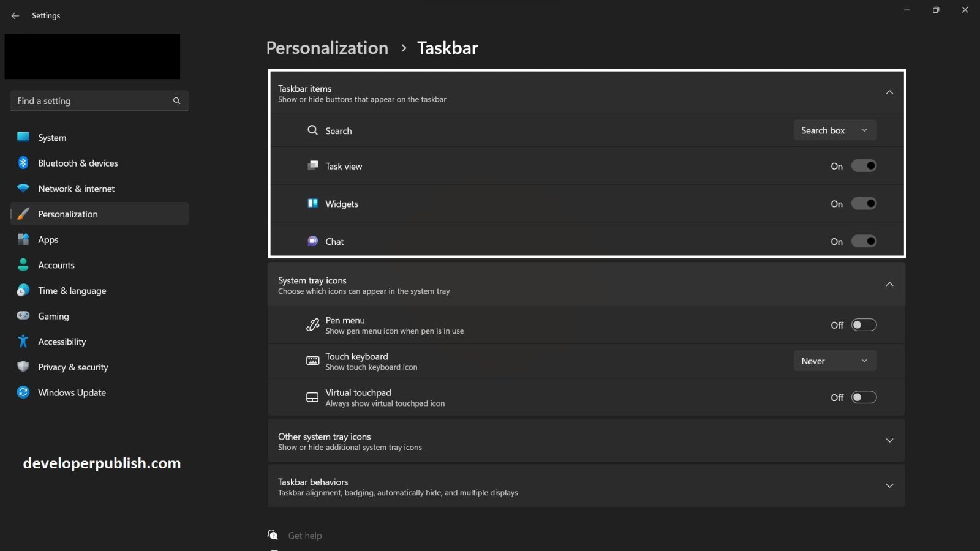
Task: Open Network & internet settings
Action: [76, 189]
